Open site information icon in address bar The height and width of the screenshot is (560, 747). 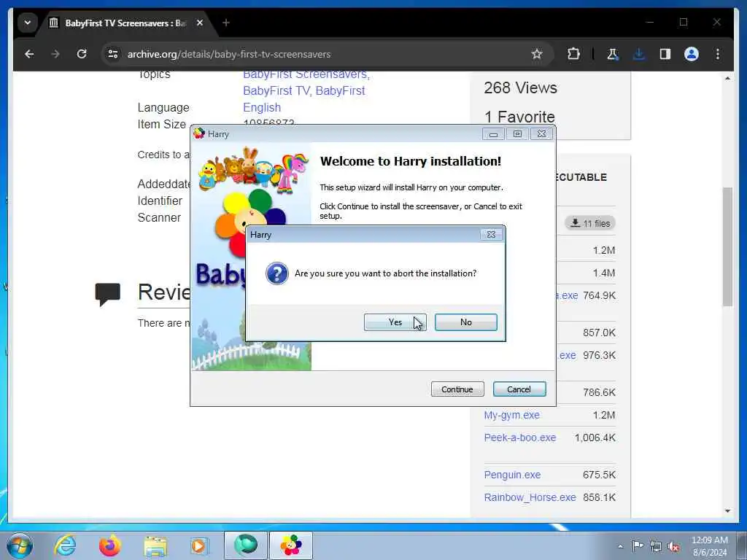tap(113, 54)
